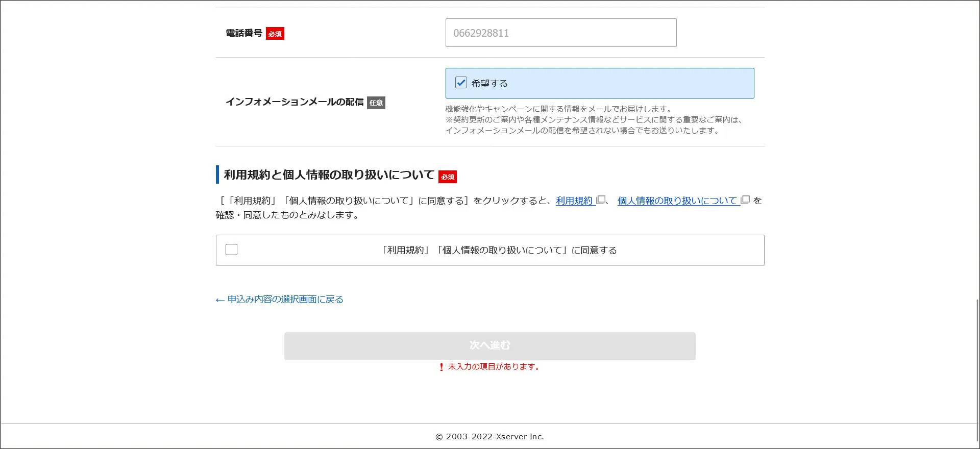Image resolution: width=980 pixels, height=449 pixels.
Task: Click external-link icon next to 利用規約
Action: 601,199
